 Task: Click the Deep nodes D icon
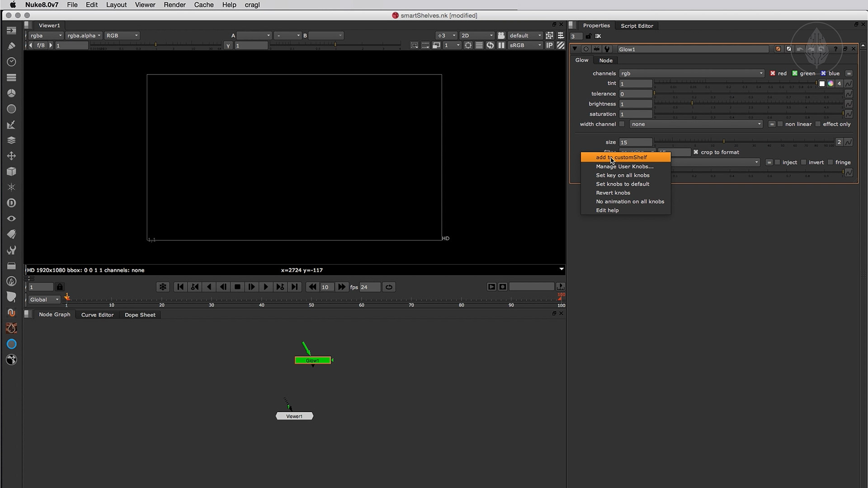[11, 203]
